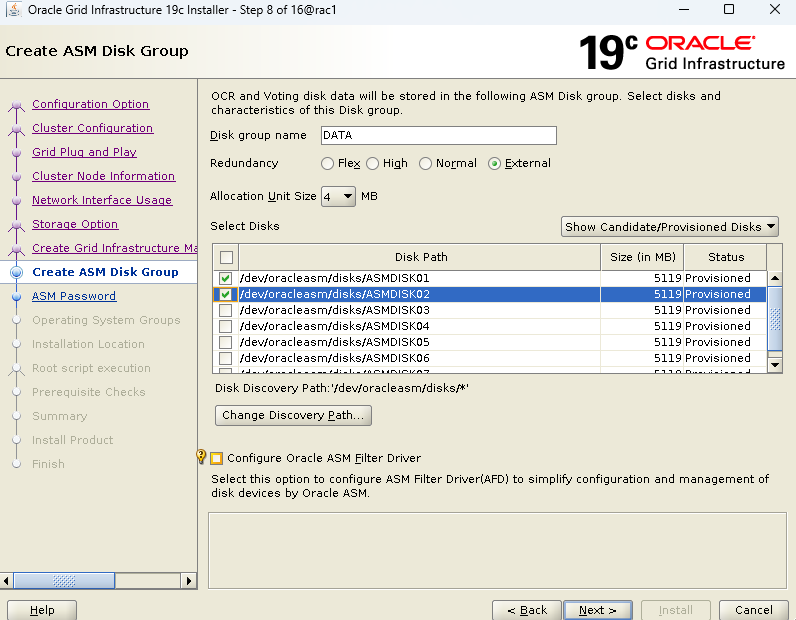Check the ASMDISK04 disk checkbox

coord(226,327)
